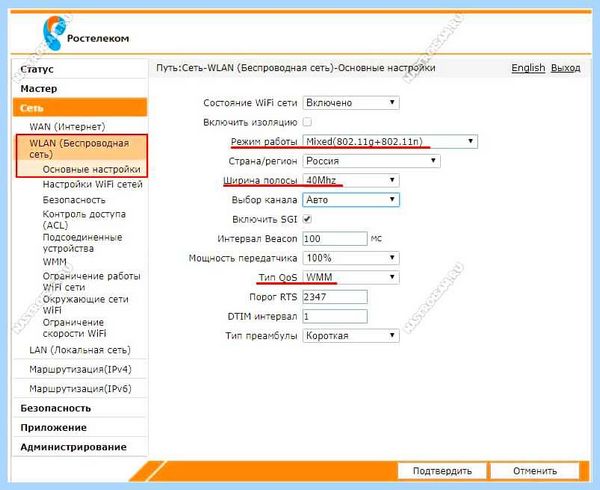Open the 'Тип QoS' WMM dropdown
This screenshot has height=490, width=600.
pos(351,277)
